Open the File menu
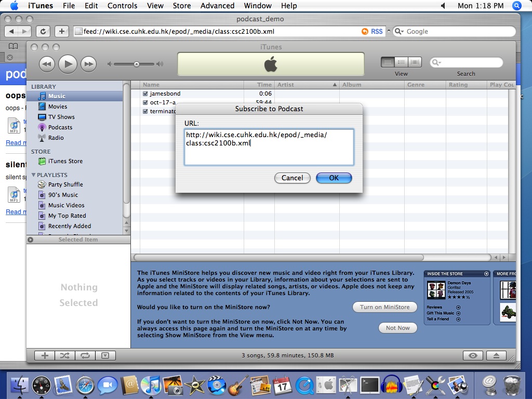Screen dimensions: 532x399 [x=69, y=6]
